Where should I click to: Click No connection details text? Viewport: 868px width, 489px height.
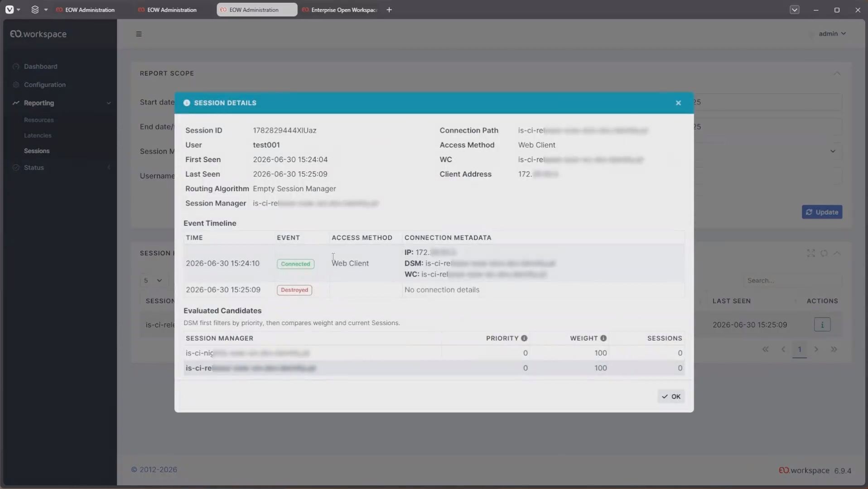click(x=442, y=290)
